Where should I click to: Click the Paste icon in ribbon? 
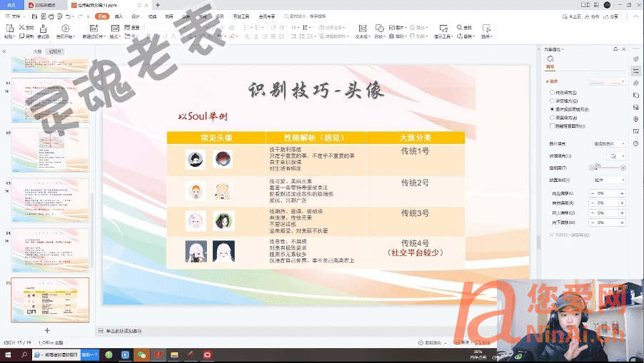pos(9,29)
